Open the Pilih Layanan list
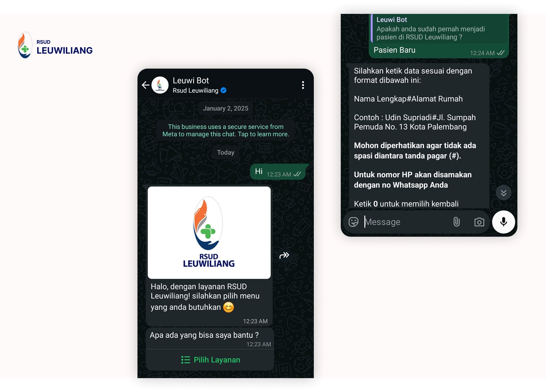The width and height of the screenshot is (546, 392). click(210, 360)
